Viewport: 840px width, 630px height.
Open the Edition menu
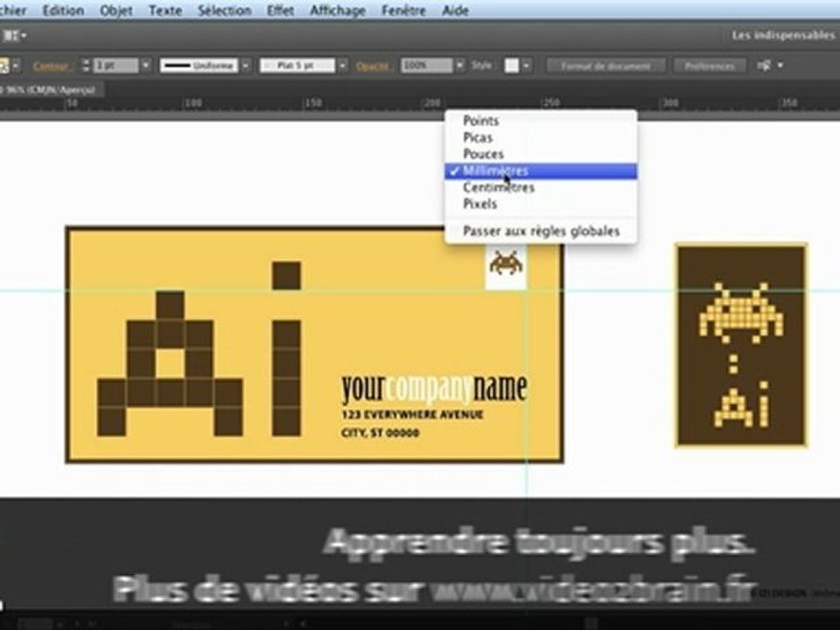63,10
